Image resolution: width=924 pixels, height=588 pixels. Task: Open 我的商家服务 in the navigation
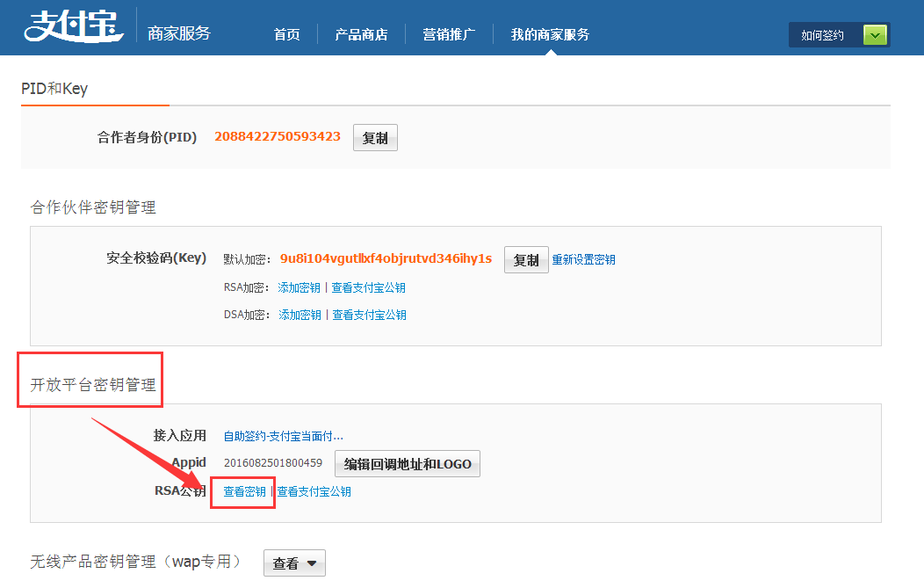550,34
